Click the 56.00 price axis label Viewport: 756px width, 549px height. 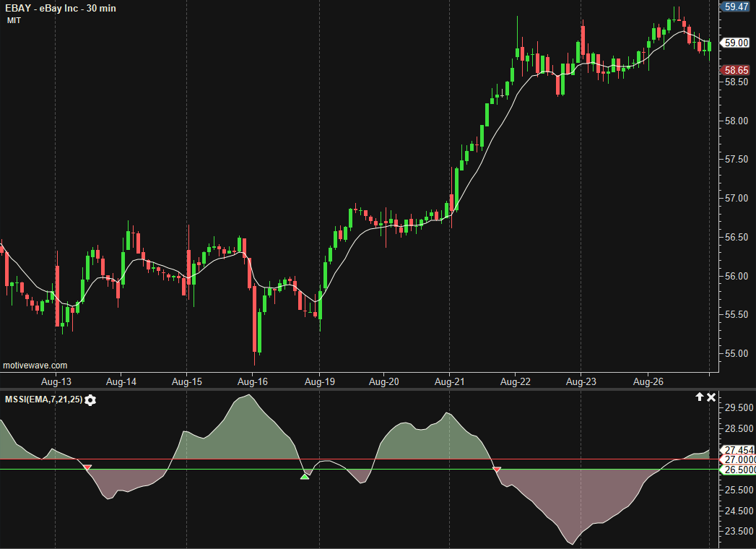pyautogui.click(x=737, y=276)
